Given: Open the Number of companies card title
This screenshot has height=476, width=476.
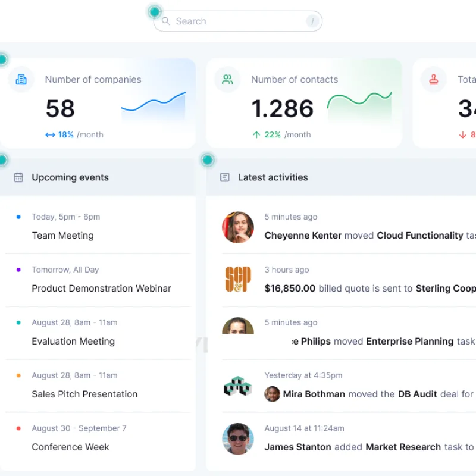Looking at the screenshot, I should click(x=93, y=80).
